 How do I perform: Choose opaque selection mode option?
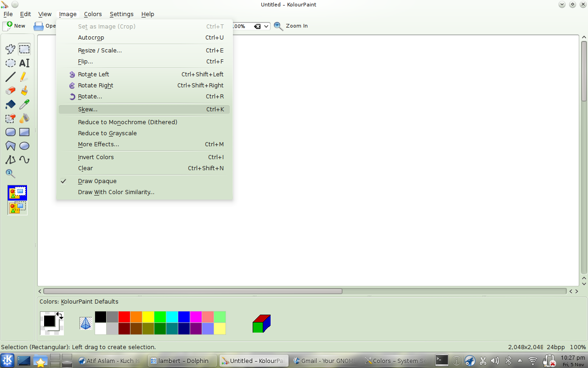coord(17,193)
